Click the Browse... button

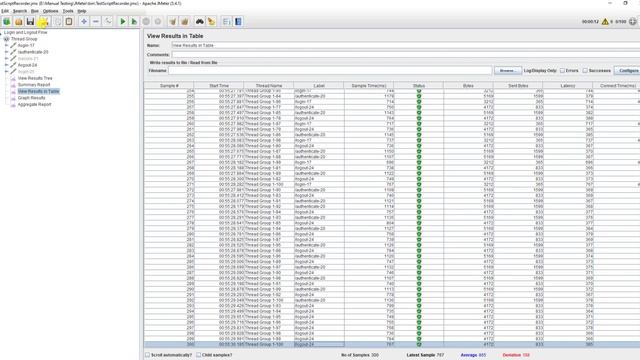[x=507, y=71]
